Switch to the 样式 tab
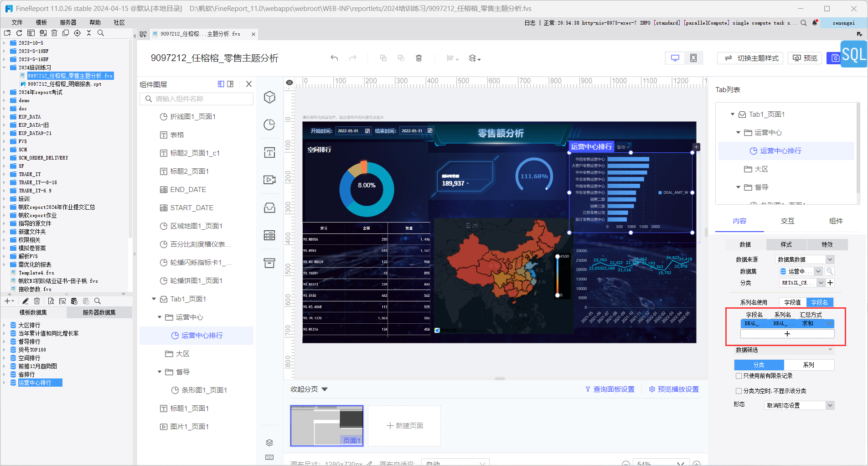 pos(786,245)
